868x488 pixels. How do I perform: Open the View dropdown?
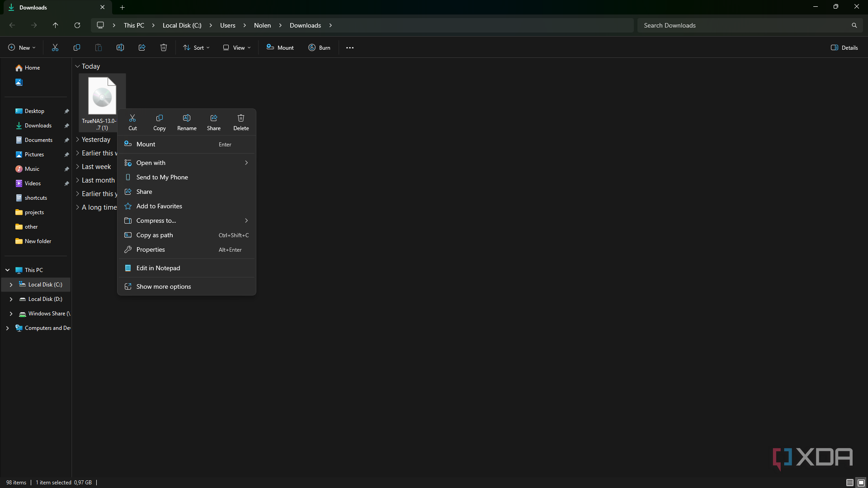click(236, 47)
